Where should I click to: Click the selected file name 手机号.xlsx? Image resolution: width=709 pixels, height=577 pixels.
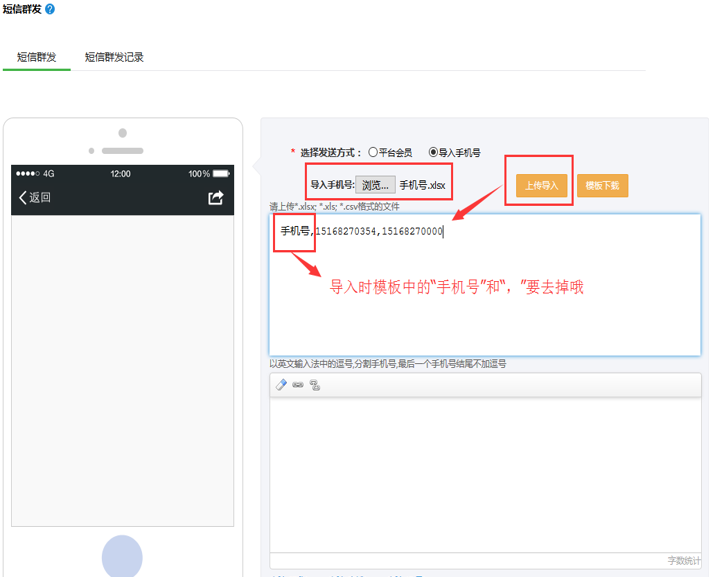tap(422, 185)
